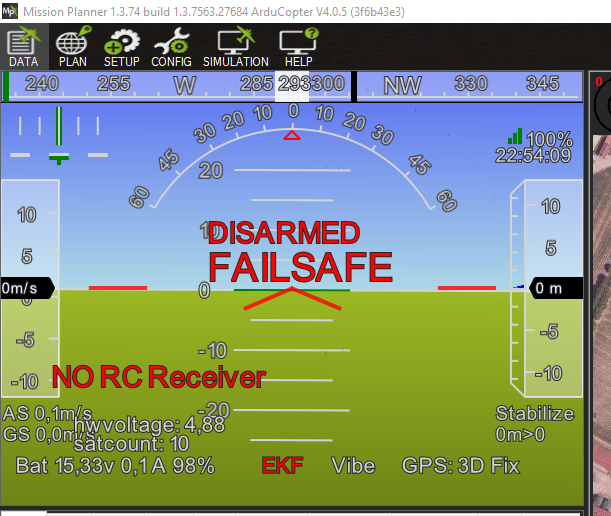Viewport: 611px width, 516px height.
Task: Click the 0m/s speed tape indicator
Action: click(27, 288)
